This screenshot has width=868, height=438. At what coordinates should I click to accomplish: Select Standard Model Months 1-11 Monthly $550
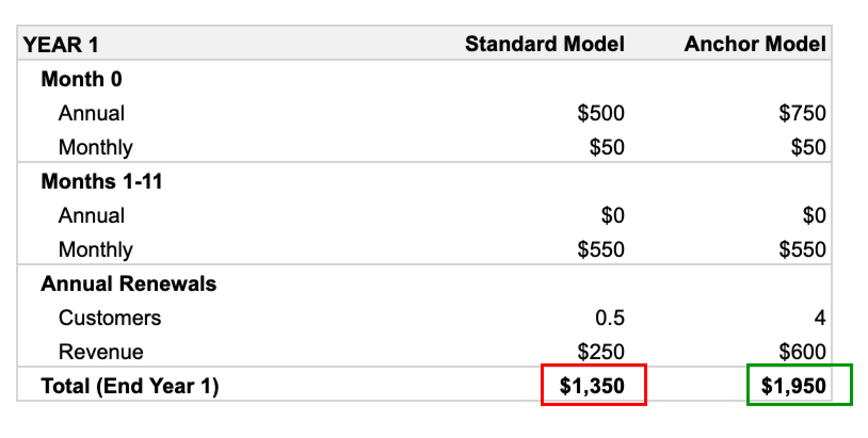point(601,249)
